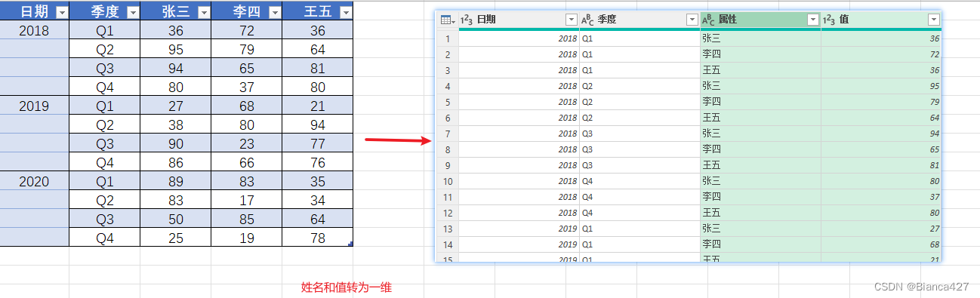
Task: Open 季度 column dropdown in Power Query preview
Action: coord(692,20)
